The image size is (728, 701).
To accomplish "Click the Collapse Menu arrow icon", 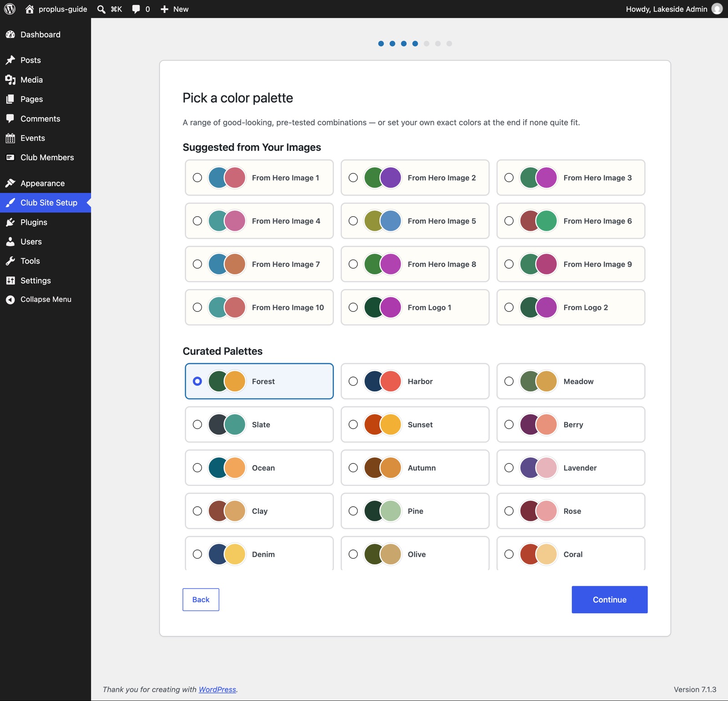I will pos(10,300).
